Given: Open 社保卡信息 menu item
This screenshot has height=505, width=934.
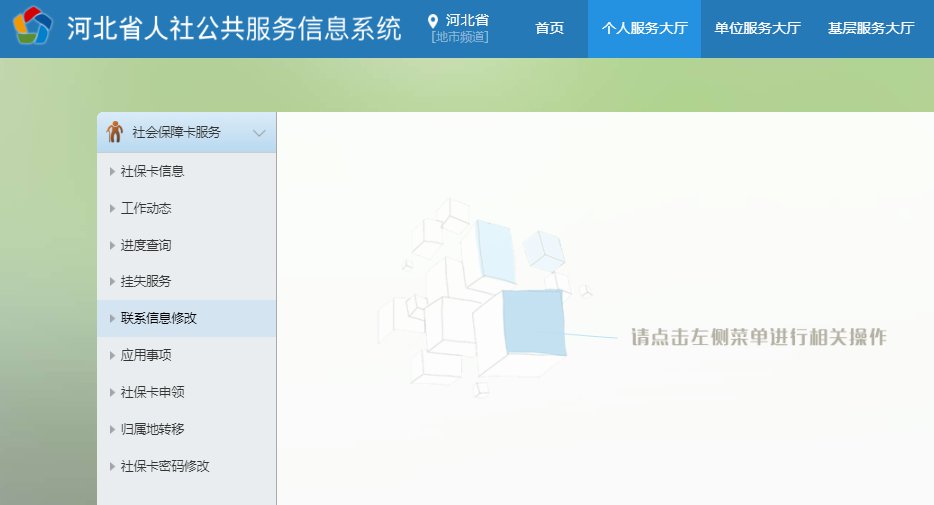Looking at the screenshot, I should [x=186, y=172].
